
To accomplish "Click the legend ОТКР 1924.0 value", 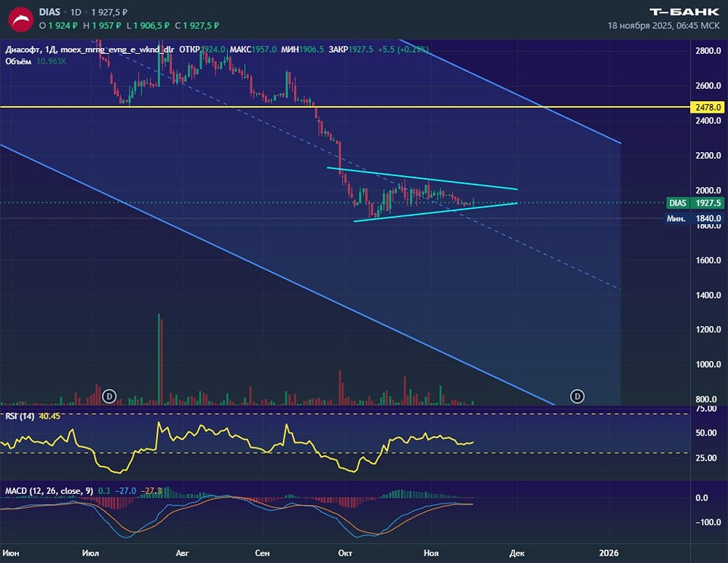I will pyautogui.click(x=202, y=49).
